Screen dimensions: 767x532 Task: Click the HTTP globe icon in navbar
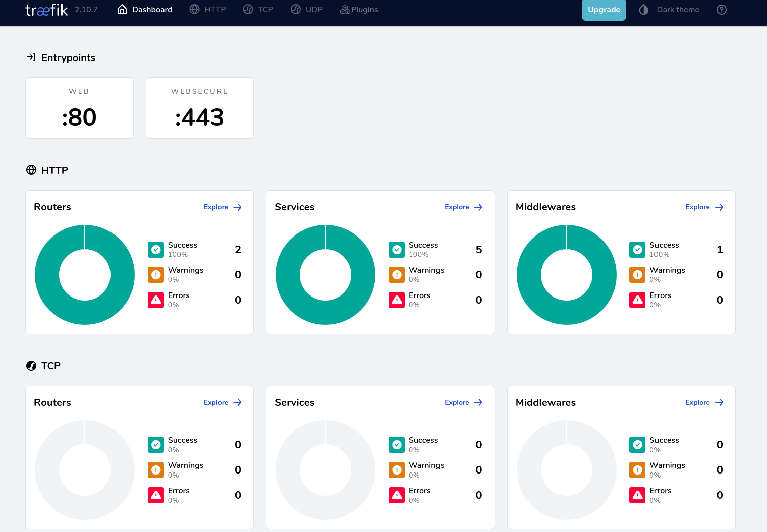(194, 10)
